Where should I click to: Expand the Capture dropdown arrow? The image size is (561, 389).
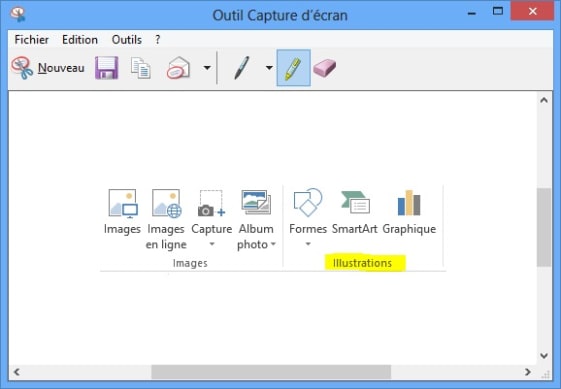tap(212, 244)
